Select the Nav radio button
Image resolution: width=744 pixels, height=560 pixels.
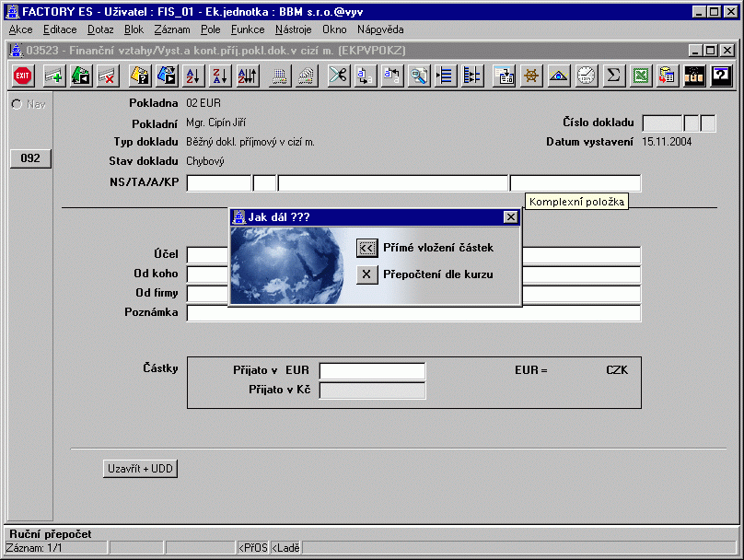point(17,104)
